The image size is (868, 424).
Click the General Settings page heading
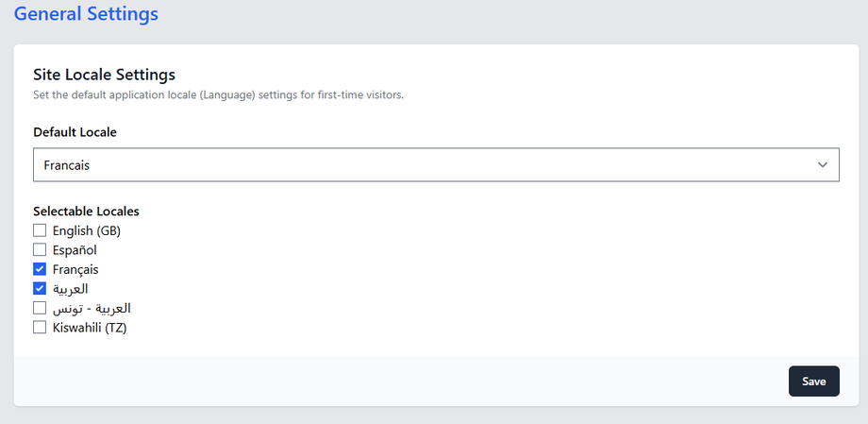pos(86,14)
